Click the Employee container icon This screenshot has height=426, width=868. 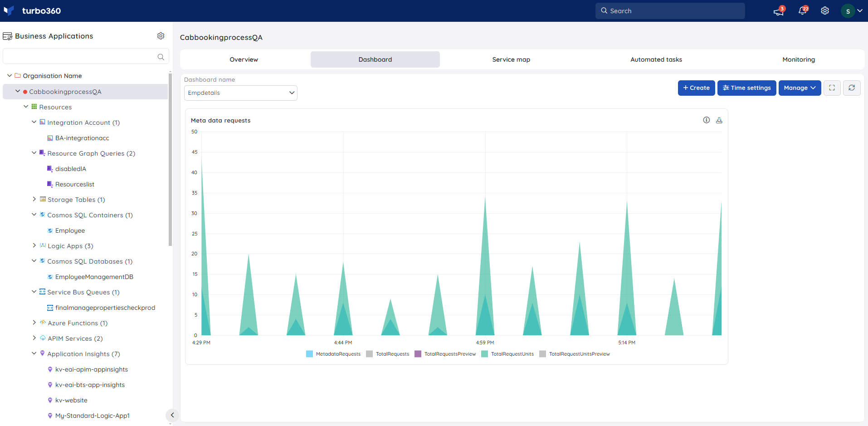[50, 230]
